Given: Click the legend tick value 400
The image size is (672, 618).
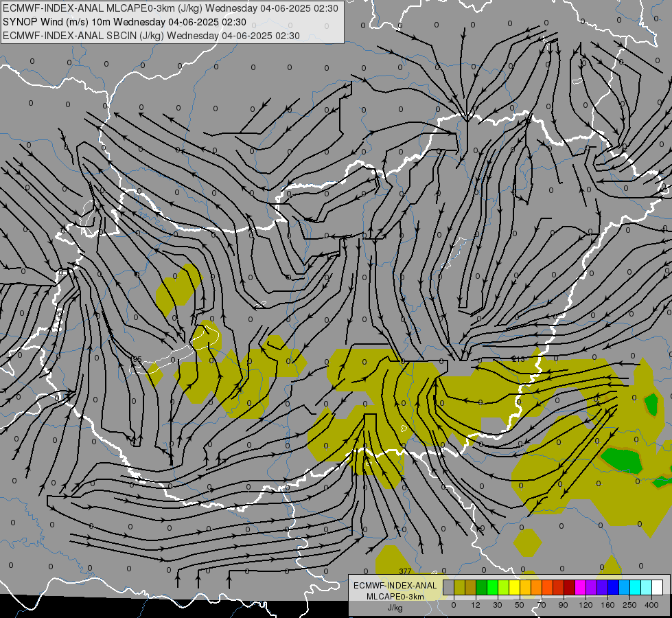Looking at the screenshot, I should click(x=651, y=605).
